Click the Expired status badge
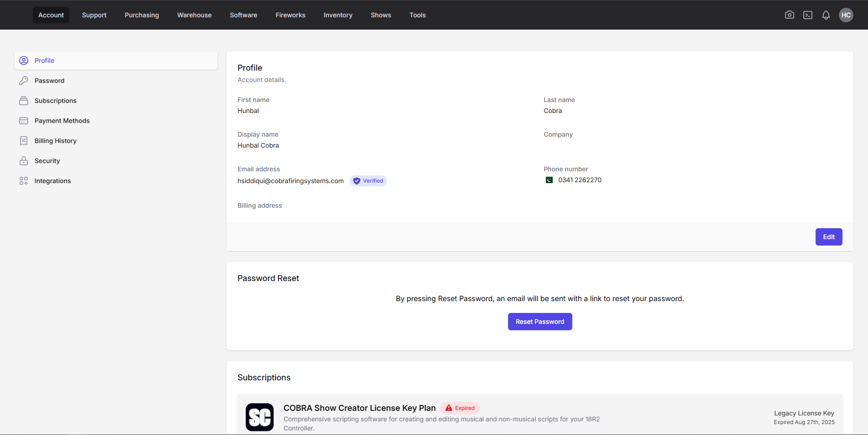 click(x=460, y=408)
